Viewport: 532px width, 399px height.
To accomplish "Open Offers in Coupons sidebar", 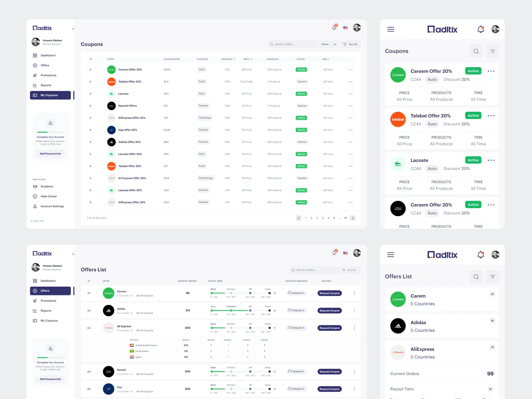I will (x=51, y=66).
